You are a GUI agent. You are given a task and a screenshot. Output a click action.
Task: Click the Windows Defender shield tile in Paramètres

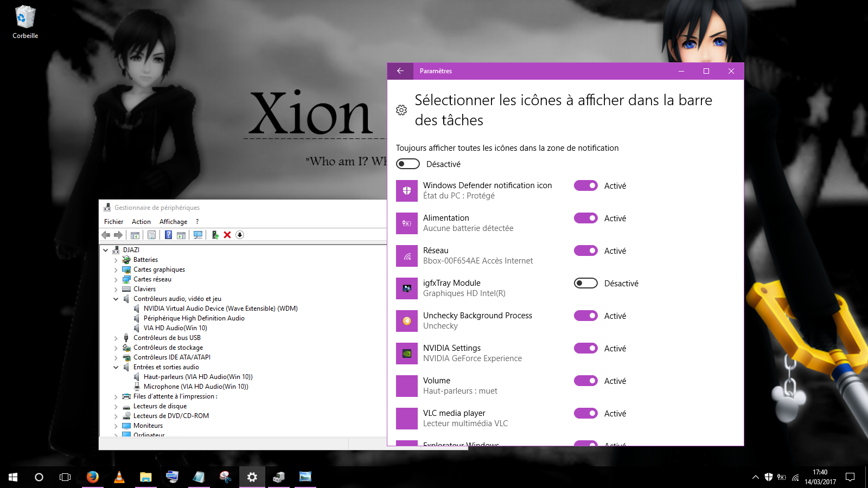(x=407, y=191)
